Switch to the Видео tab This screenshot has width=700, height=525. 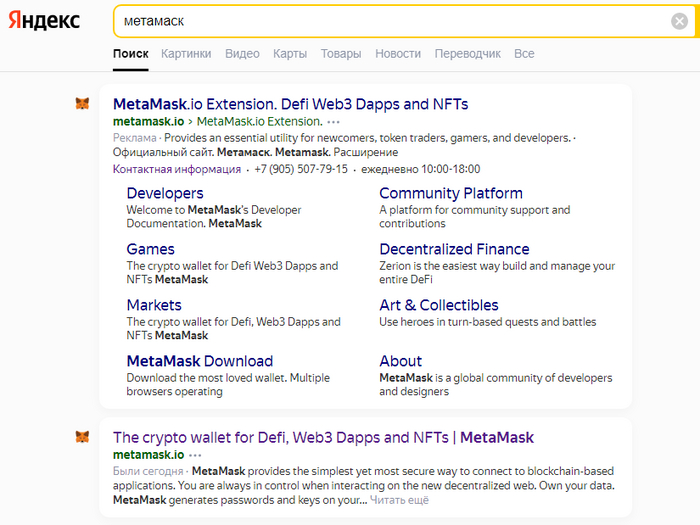[242, 54]
